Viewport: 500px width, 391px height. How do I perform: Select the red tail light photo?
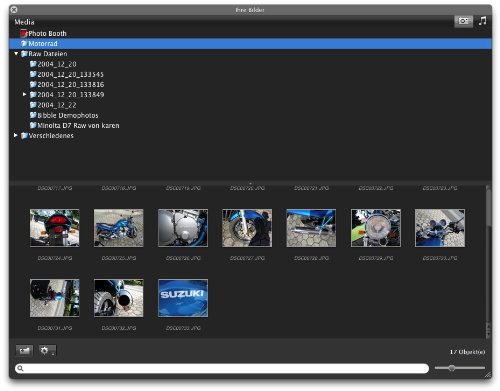(55, 228)
